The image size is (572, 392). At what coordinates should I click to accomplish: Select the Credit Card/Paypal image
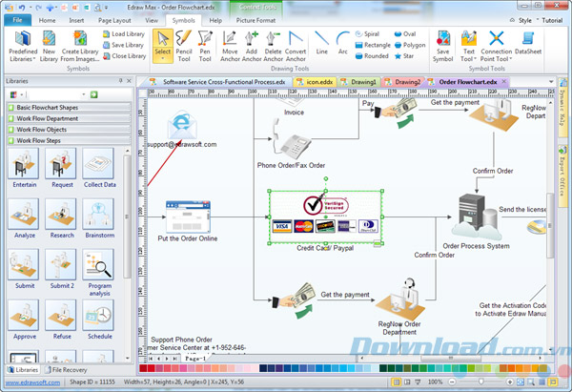[325, 217]
